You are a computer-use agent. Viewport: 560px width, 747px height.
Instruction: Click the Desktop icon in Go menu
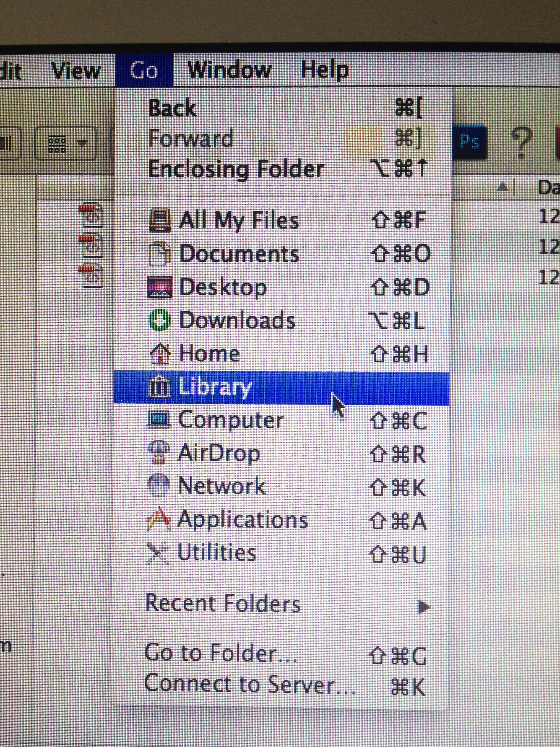tap(160, 287)
